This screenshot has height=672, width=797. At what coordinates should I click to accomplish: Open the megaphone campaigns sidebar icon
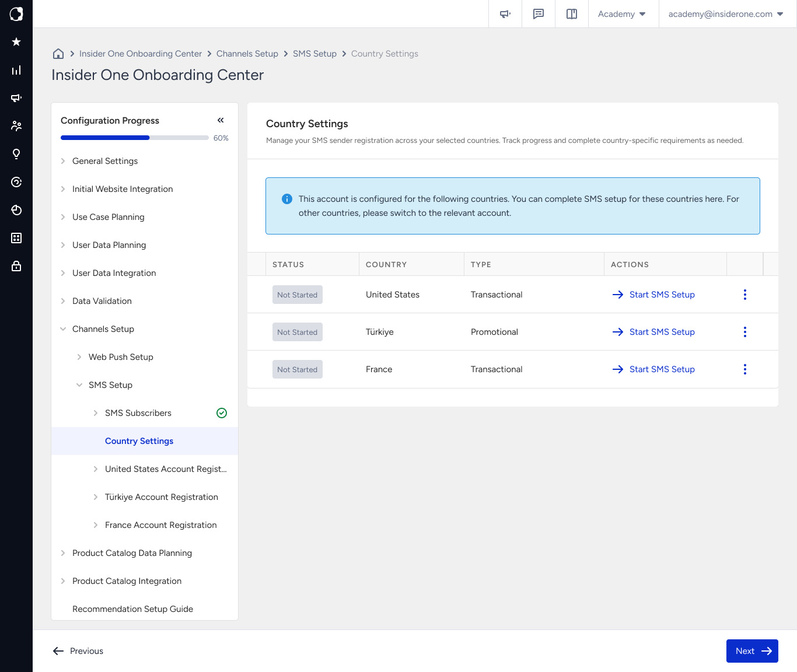coord(16,98)
